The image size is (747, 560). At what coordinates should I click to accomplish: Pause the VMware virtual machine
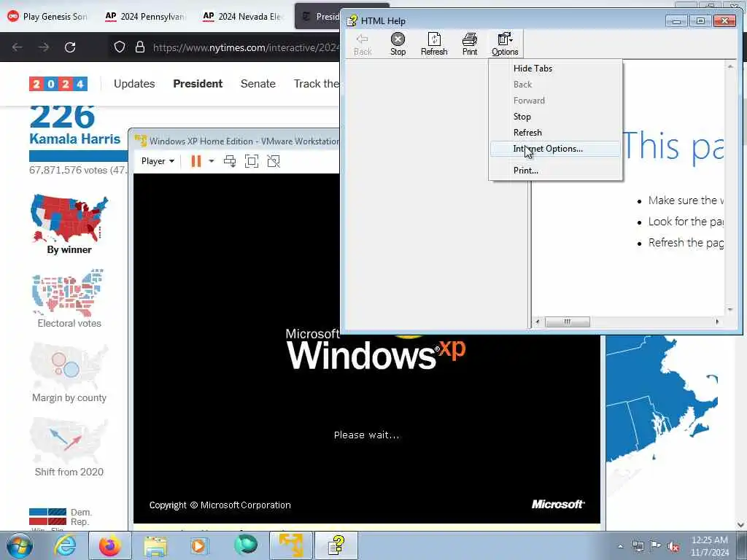click(x=196, y=161)
